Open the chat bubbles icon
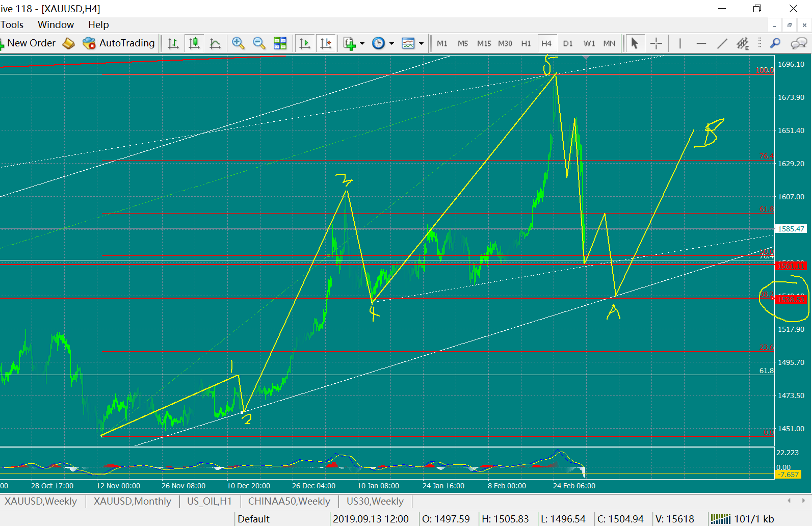 point(799,43)
